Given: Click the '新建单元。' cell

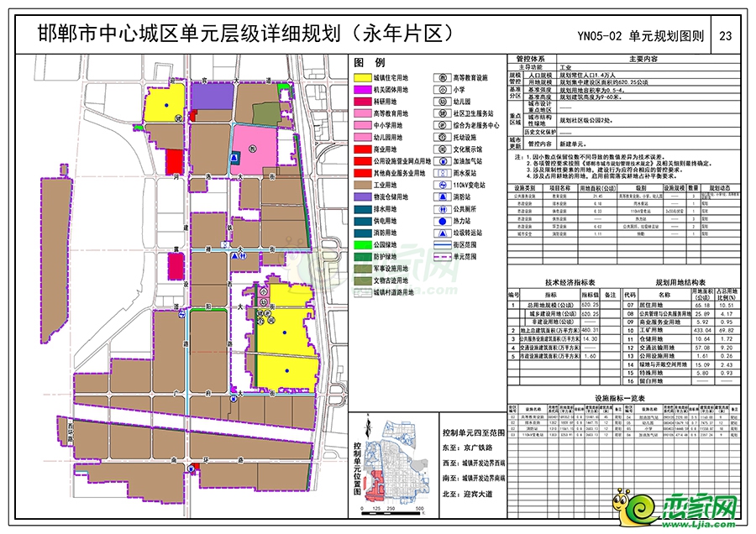Looking at the screenshot, I should tap(572, 144).
